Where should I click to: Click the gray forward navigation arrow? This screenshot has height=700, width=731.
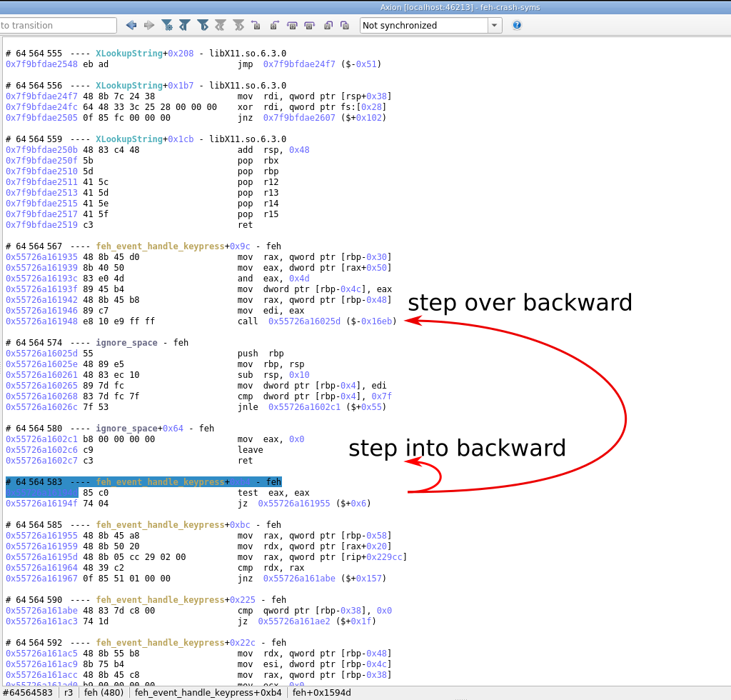(148, 25)
